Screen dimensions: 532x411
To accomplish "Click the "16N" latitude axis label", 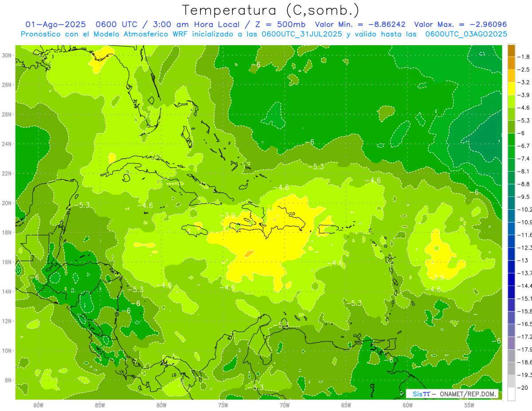I will (7, 262).
